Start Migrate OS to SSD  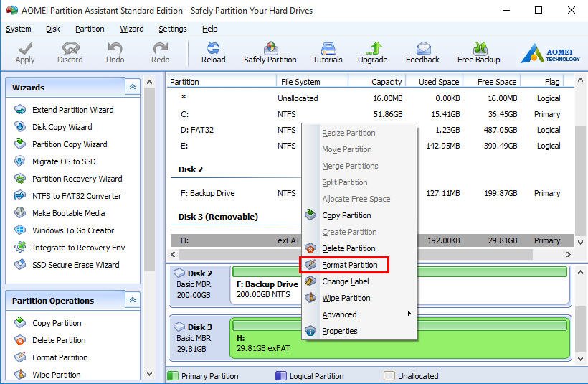click(64, 161)
